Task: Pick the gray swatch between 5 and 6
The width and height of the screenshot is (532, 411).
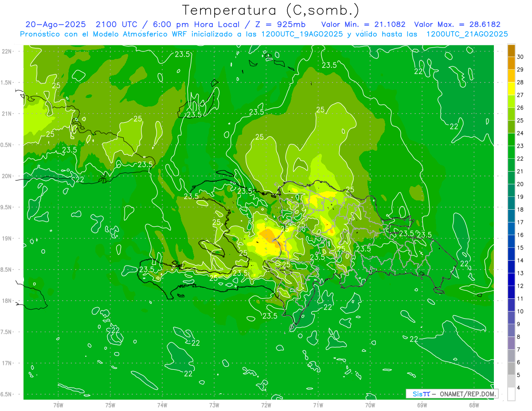Action: pyautogui.click(x=511, y=368)
